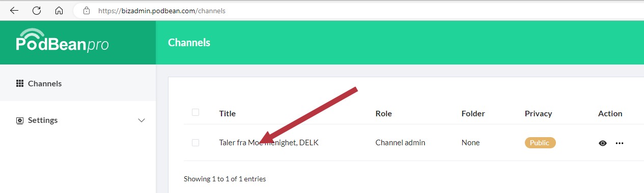Image resolution: width=644 pixels, height=193 pixels.
Task: Reload the page with refresh icon
Action: point(37,10)
